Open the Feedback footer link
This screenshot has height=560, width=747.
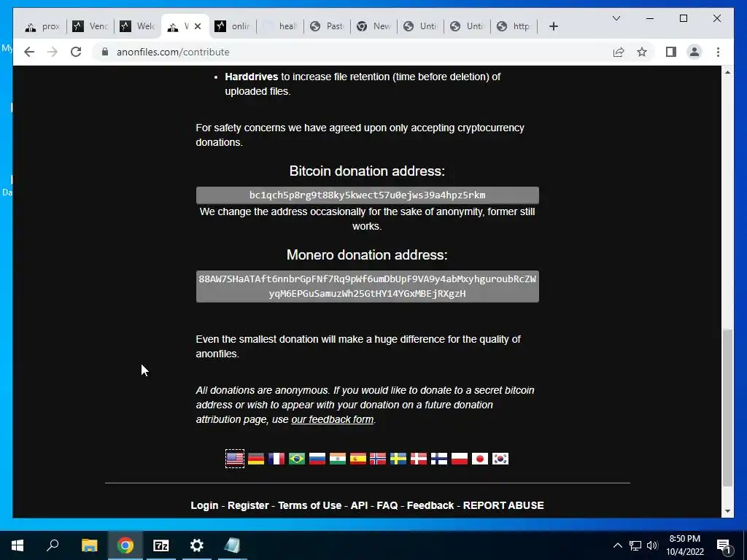[430, 506]
